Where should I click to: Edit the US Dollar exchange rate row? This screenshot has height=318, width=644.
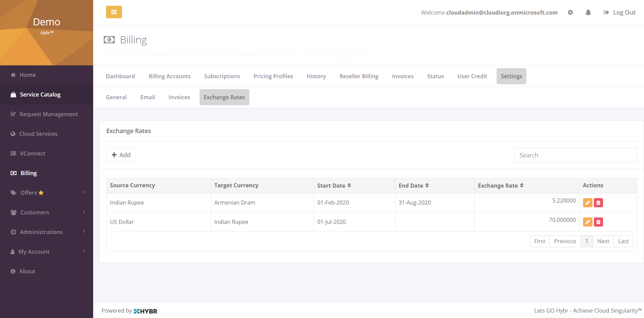[587, 222]
